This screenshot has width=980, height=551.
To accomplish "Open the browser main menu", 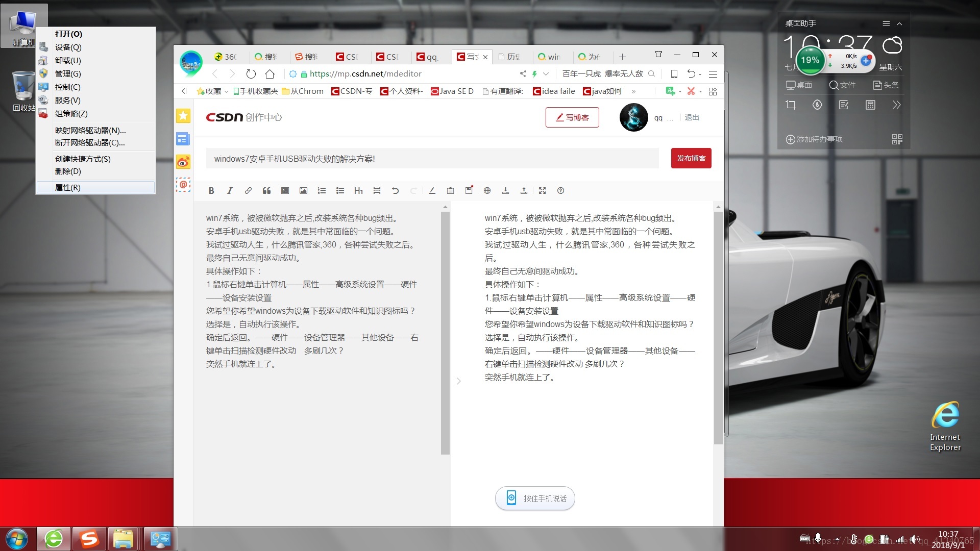I will (x=713, y=74).
